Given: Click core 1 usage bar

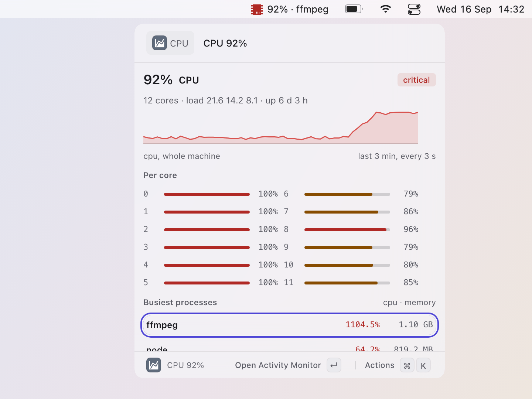Looking at the screenshot, I should 207,212.
